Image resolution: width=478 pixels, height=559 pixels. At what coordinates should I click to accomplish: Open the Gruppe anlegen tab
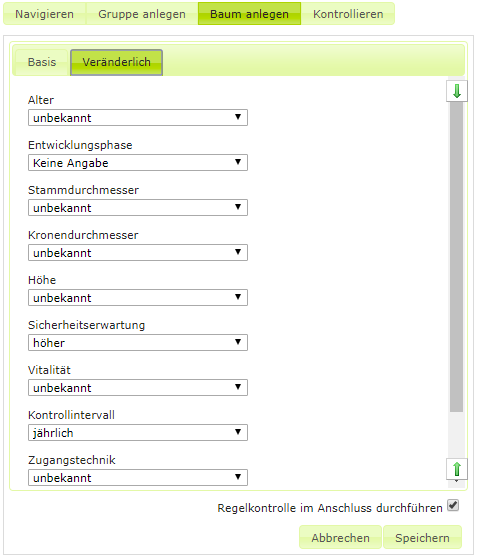pyautogui.click(x=142, y=14)
